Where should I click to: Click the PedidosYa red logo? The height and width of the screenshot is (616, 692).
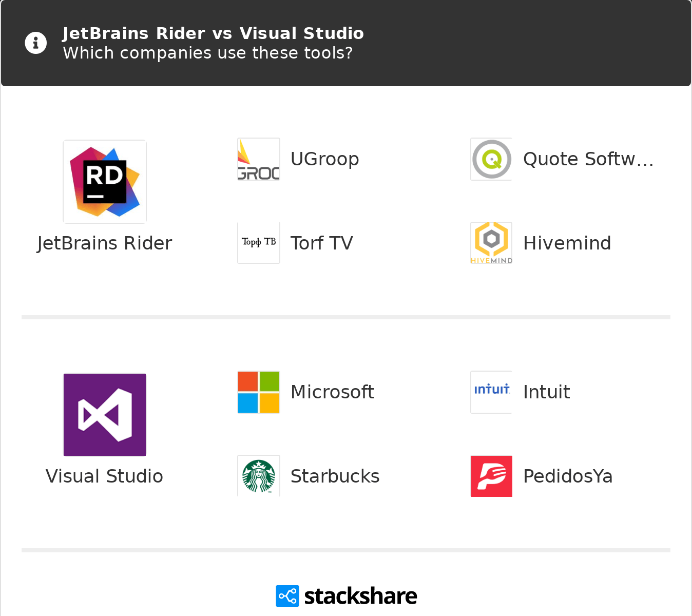[x=491, y=476]
